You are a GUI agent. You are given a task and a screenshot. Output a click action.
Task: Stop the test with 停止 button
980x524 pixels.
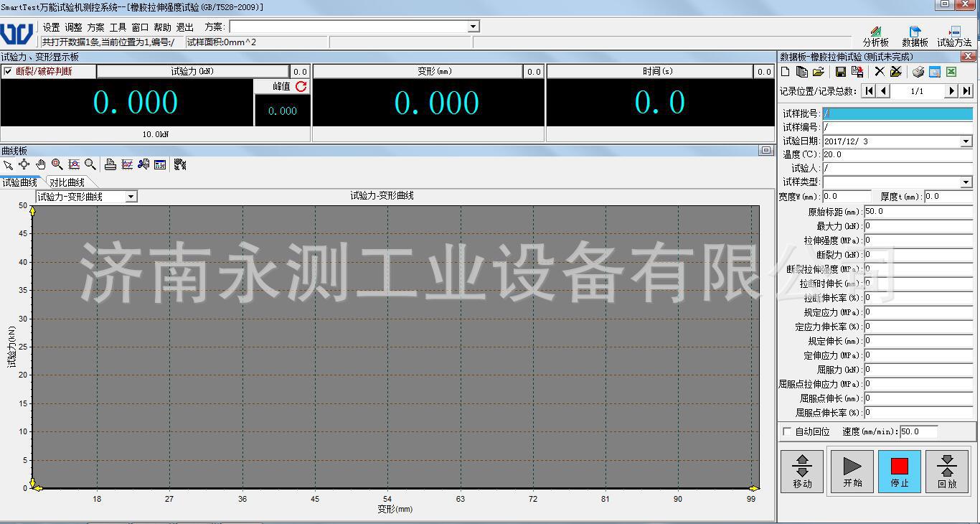click(x=900, y=472)
